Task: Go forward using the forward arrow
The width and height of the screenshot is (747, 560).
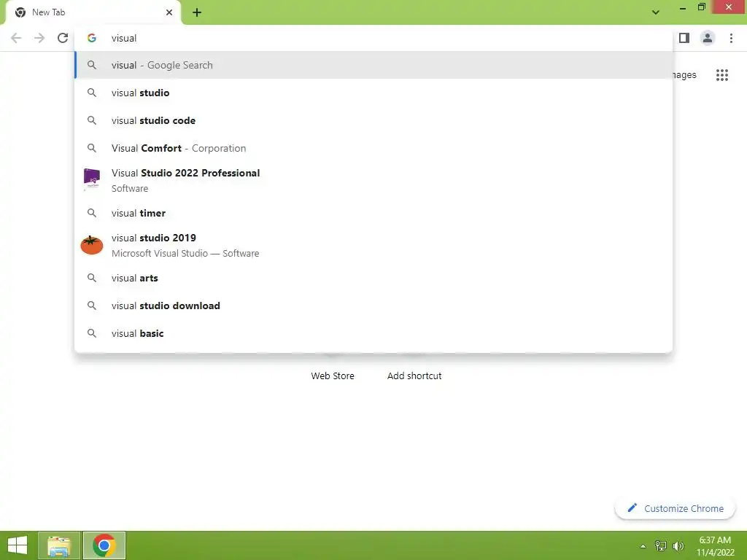Action: tap(39, 38)
